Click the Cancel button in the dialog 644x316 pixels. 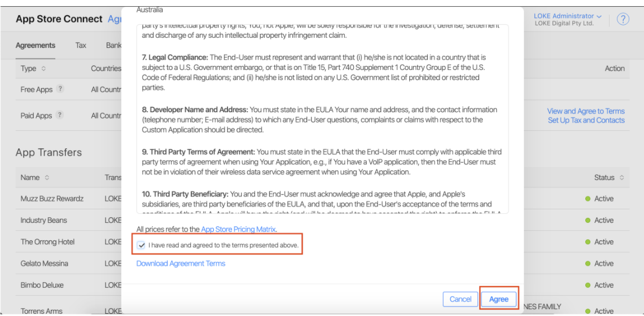coord(461,299)
